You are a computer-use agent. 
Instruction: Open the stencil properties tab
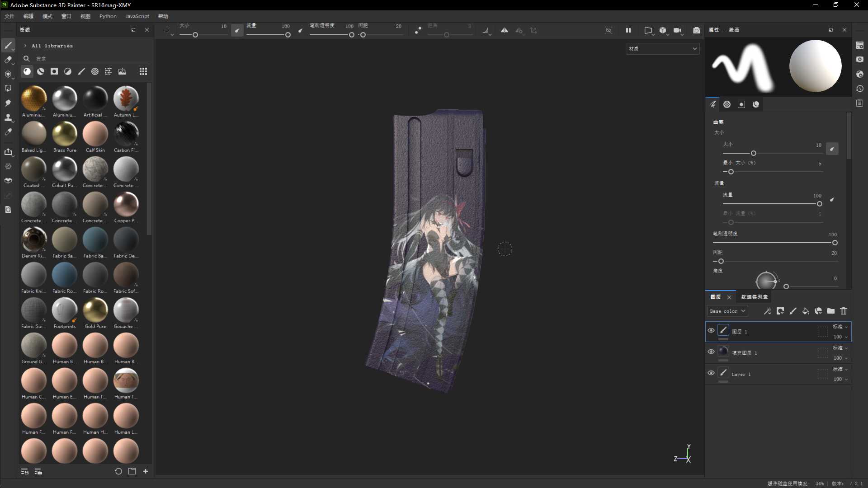741,104
